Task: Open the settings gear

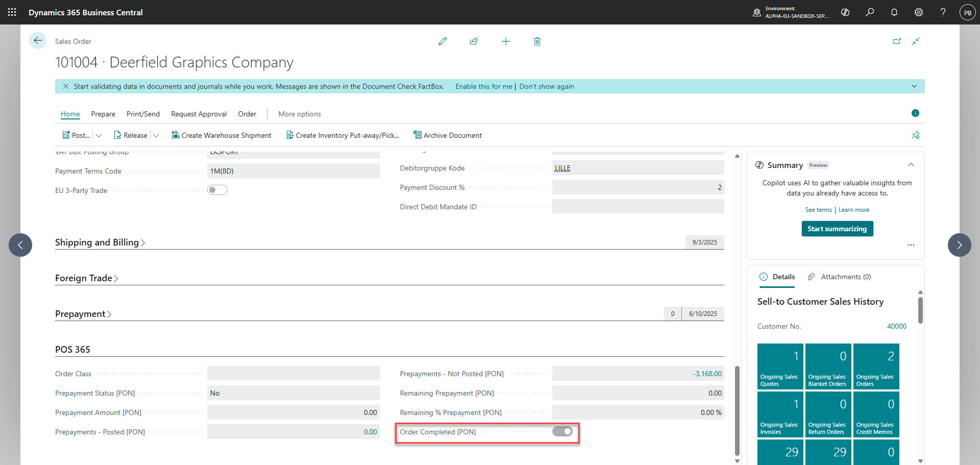Action: (919, 12)
